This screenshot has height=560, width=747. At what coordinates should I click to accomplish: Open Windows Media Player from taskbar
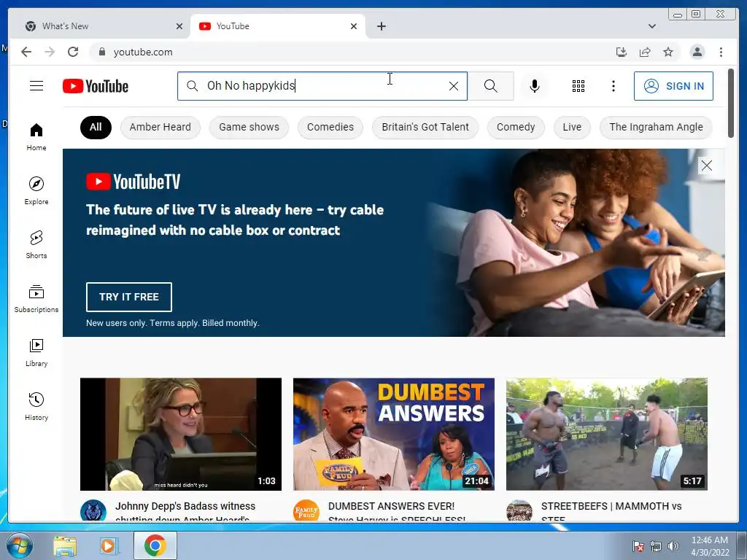pos(108,545)
